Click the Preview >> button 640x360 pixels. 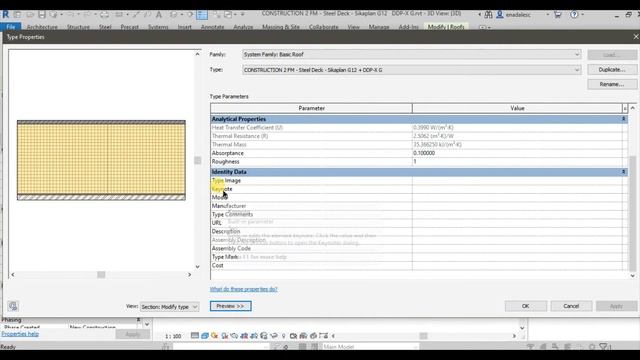(231, 306)
